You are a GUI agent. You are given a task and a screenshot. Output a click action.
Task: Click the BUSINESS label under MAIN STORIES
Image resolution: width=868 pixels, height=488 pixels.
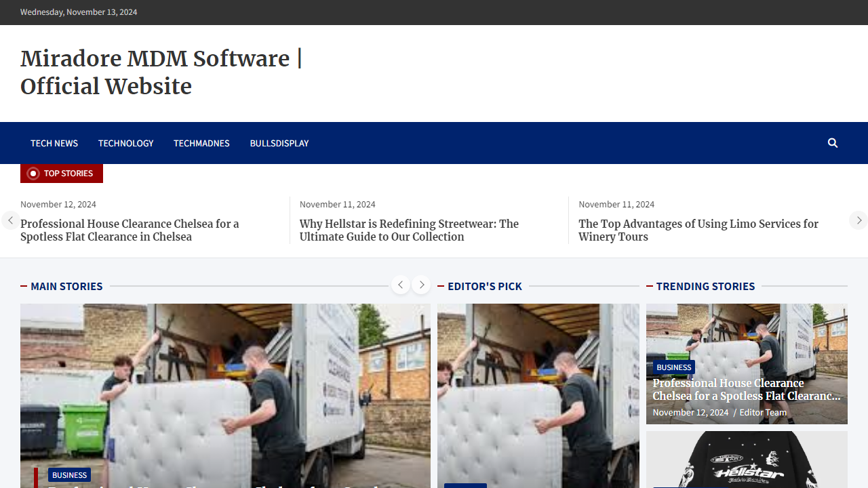69,474
